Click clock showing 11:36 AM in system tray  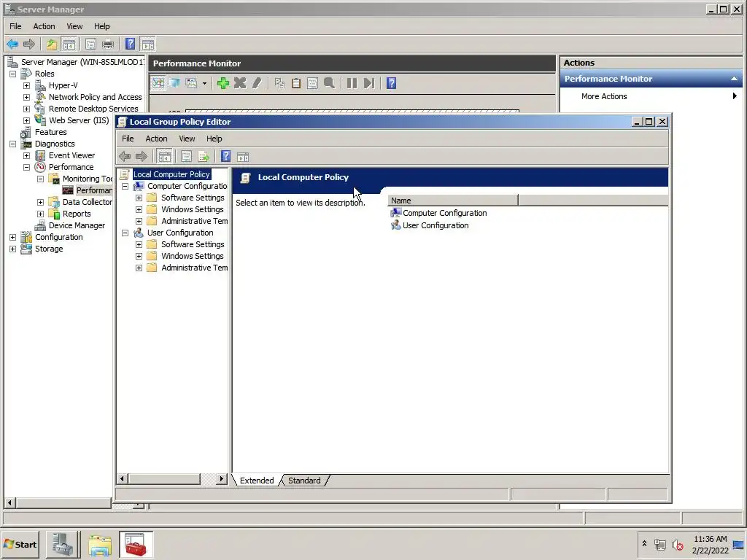(x=710, y=539)
